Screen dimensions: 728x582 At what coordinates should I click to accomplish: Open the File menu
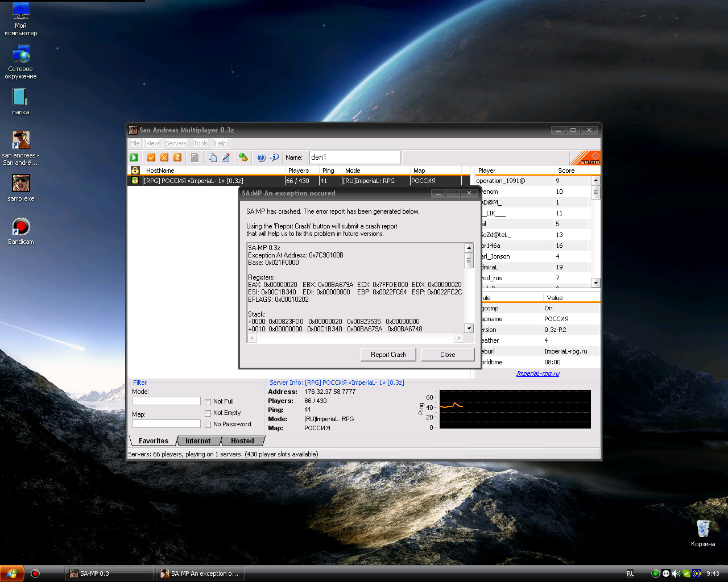click(x=135, y=143)
